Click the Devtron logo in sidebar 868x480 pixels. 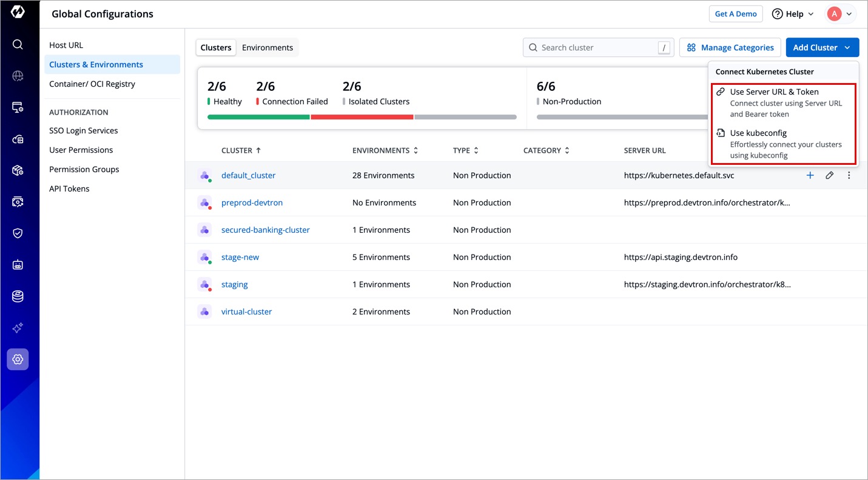click(18, 12)
